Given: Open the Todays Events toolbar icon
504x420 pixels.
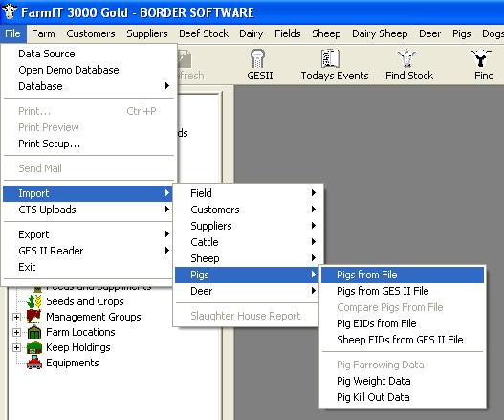Looking at the screenshot, I should tap(330, 58).
